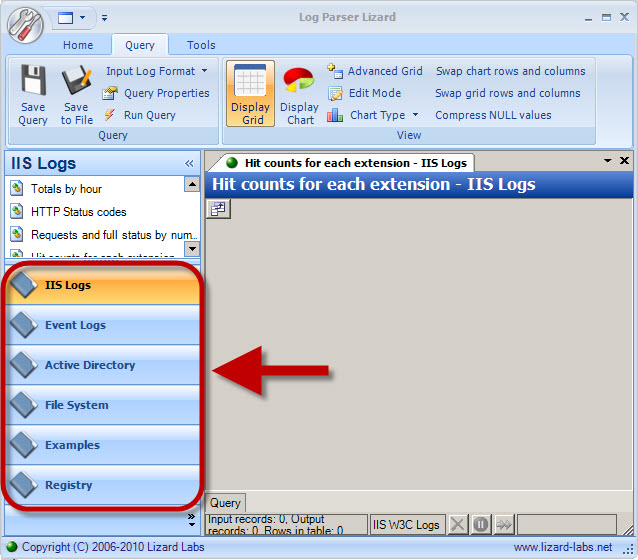Viewport: 638px width, 560px height.
Task: Click the green dot on the document tab
Action: tap(232, 163)
